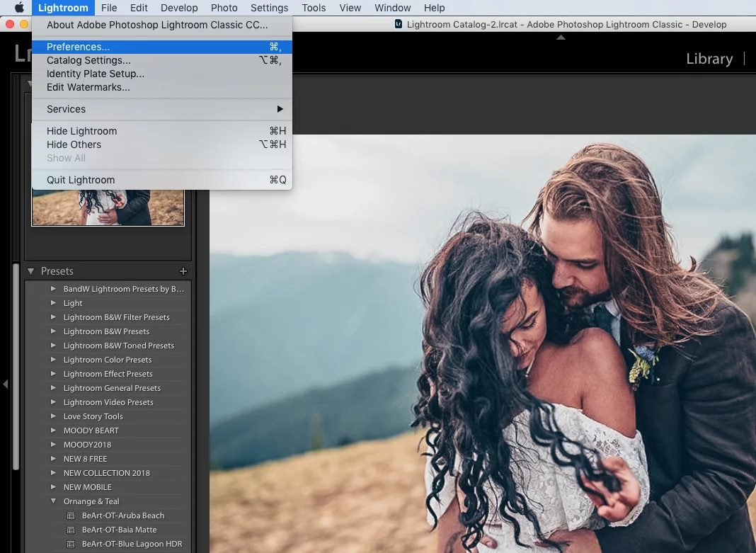Open the Apple menu
756x553 pixels.
tap(18, 8)
